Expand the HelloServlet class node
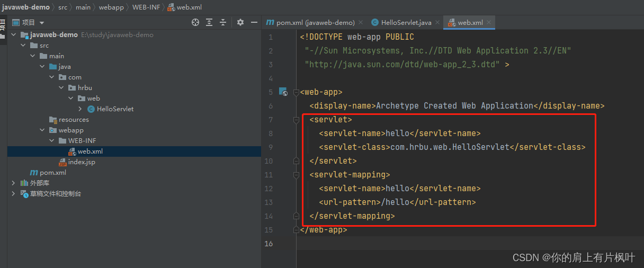This screenshot has height=268, width=644. pyautogui.click(x=80, y=109)
